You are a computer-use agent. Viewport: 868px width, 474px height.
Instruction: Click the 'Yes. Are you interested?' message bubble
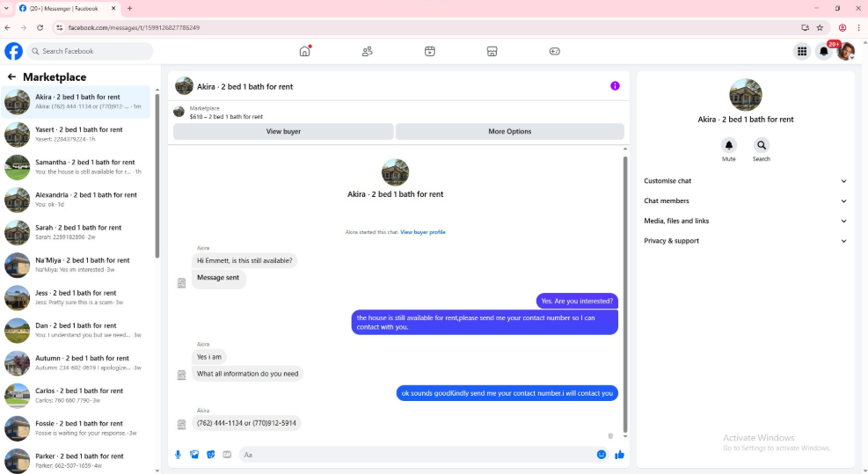(577, 301)
